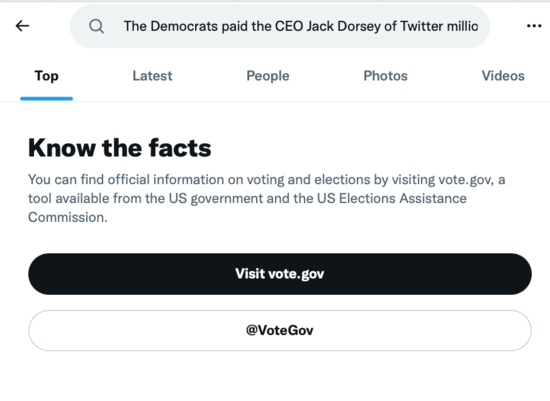
Task: Click the US Elections Assistance text
Action: point(392,199)
